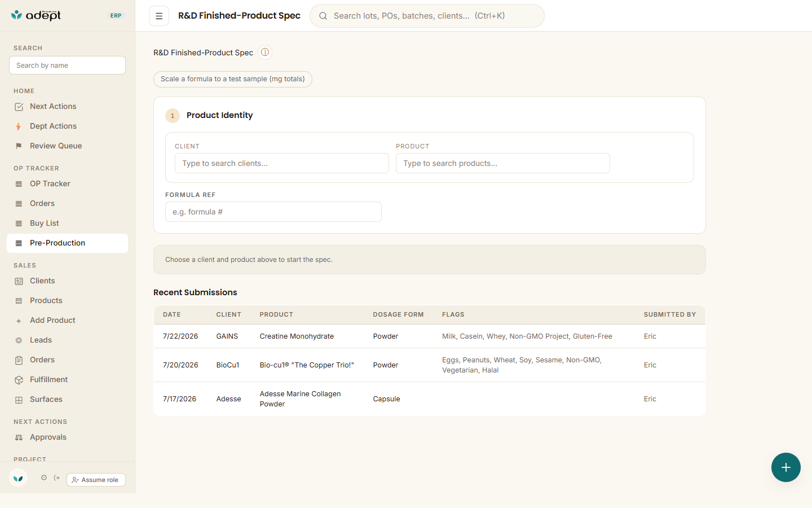The height and width of the screenshot is (508, 812).
Task: Open the settings gear icon in sidebar footer
Action: 44,478
